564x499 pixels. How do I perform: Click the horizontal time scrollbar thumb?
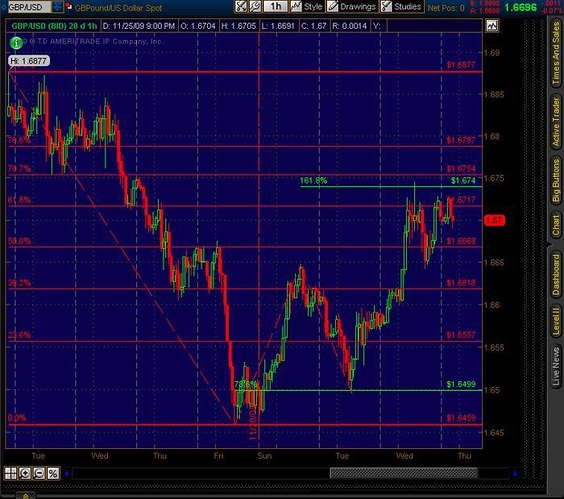[x=404, y=473]
